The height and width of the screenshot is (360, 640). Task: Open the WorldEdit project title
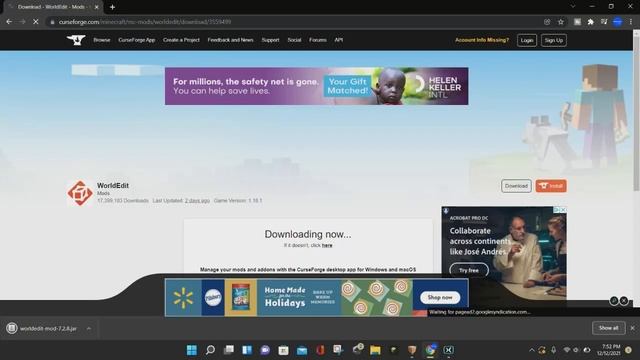pos(113,185)
